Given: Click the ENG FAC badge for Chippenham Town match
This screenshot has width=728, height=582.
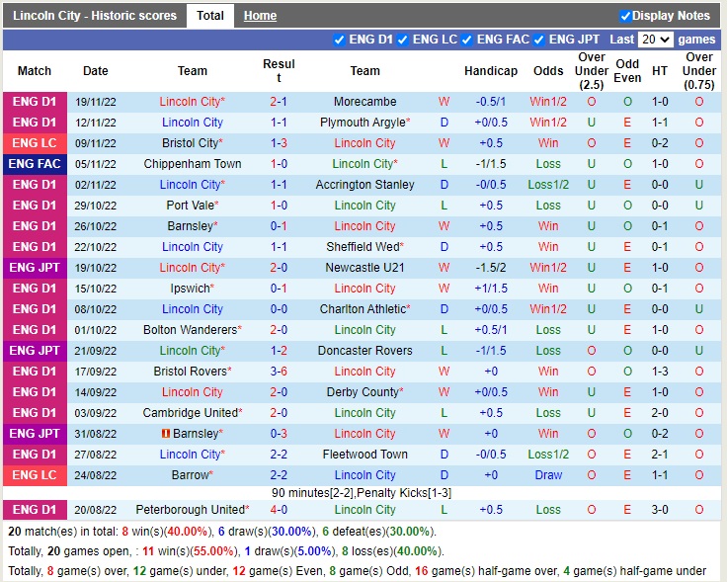Looking at the screenshot, I should pyautogui.click(x=35, y=164).
